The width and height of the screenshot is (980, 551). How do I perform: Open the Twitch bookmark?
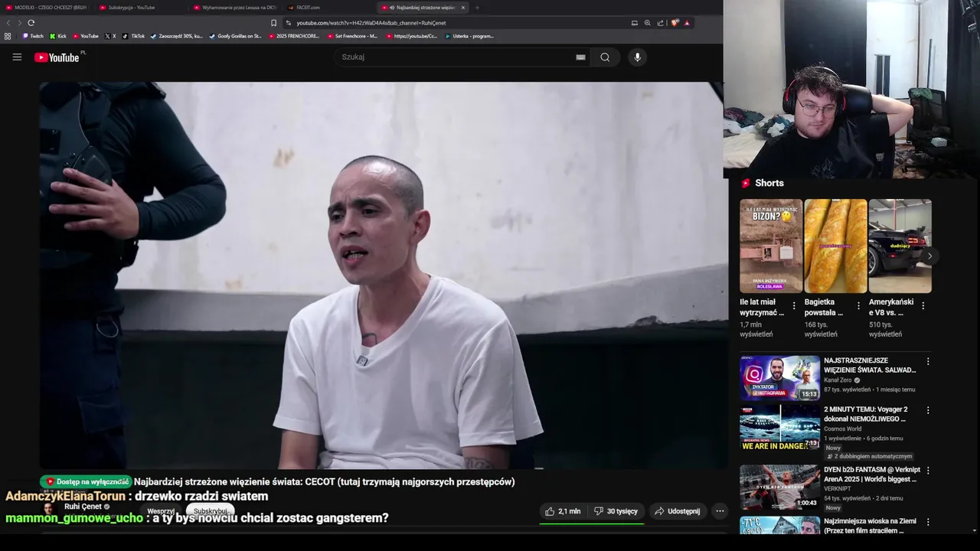[x=33, y=36]
